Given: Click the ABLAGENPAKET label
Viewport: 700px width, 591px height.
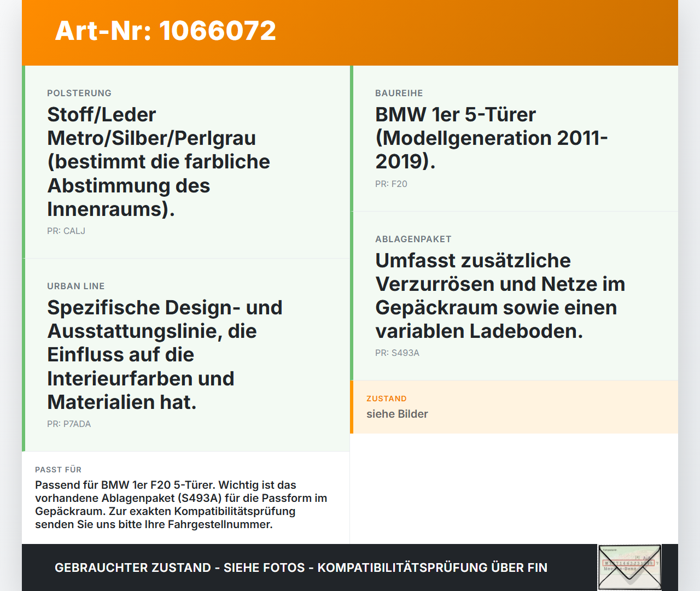Looking at the screenshot, I should [413, 239].
